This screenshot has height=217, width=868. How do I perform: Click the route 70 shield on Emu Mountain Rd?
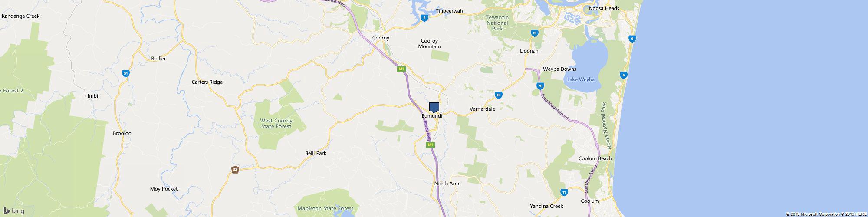[540, 86]
